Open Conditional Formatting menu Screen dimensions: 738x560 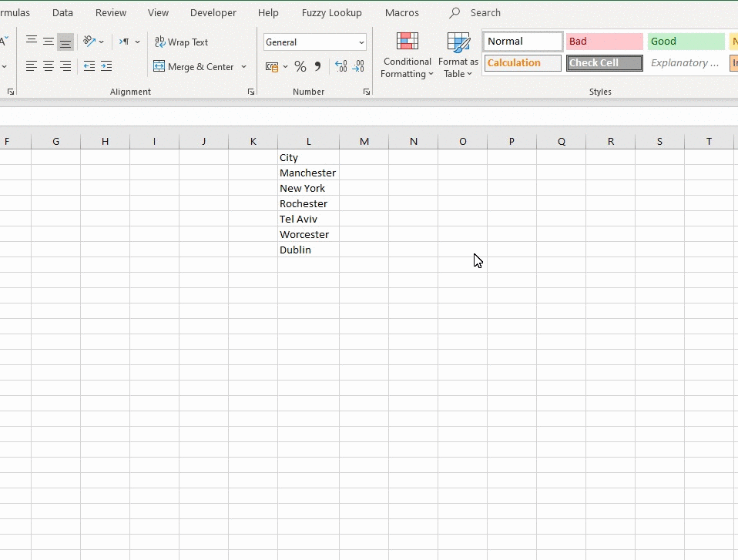(x=407, y=55)
